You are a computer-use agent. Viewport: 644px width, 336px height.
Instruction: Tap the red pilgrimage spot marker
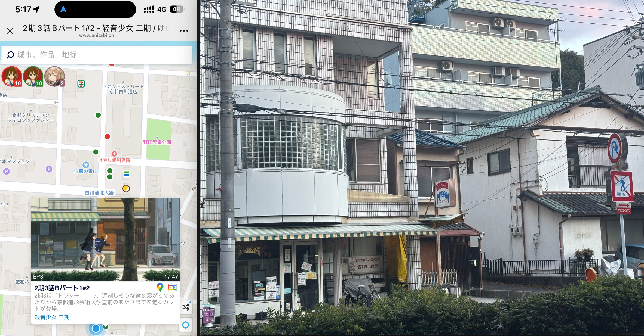coord(107,136)
